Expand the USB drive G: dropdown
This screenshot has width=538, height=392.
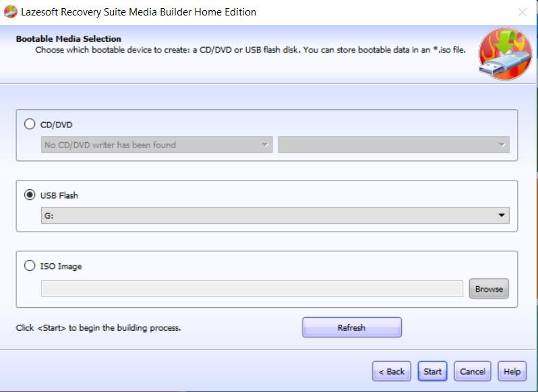point(275,216)
